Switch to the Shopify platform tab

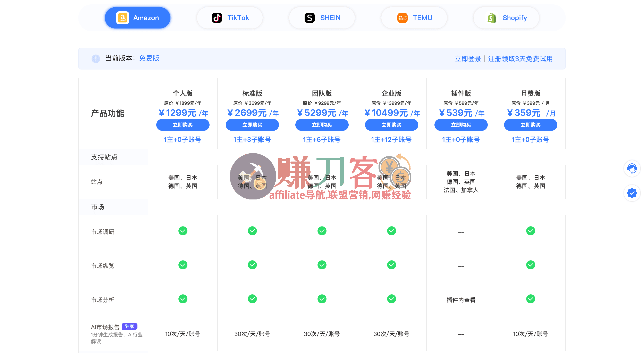(x=506, y=18)
